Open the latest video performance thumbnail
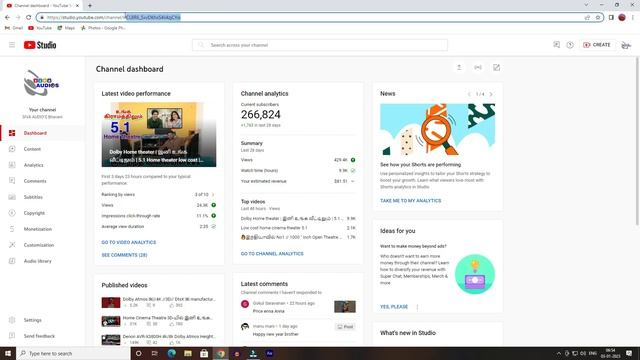Screen dimensions: 640x360 click(159, 134)
